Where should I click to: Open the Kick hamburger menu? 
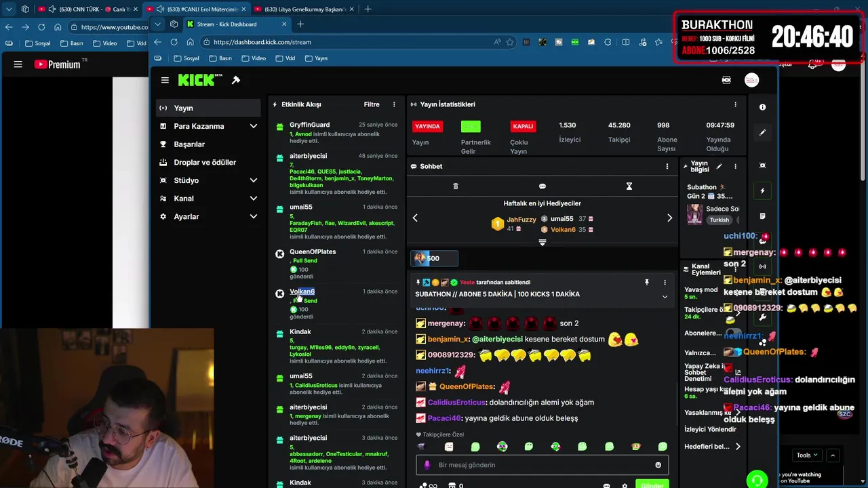click(x=165, y=80)
